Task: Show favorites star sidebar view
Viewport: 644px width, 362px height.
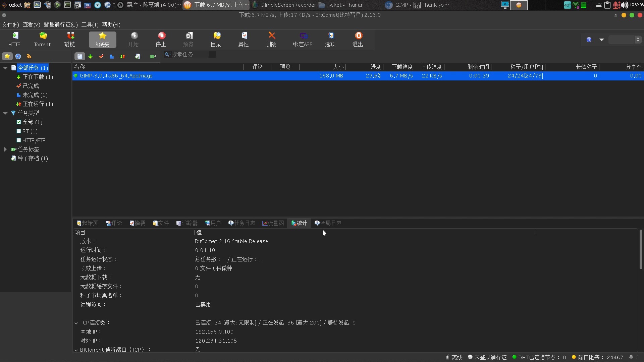Action: click(7, 56)
